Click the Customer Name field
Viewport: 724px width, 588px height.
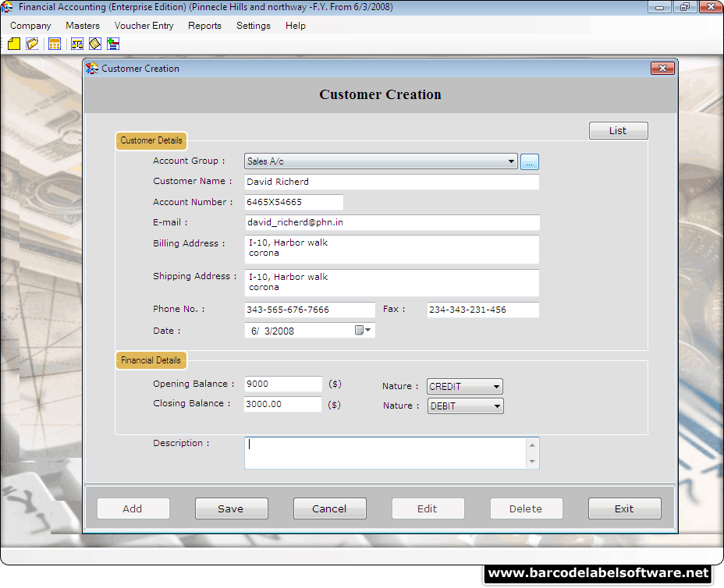pyautogui.click(x=392, y=182)
